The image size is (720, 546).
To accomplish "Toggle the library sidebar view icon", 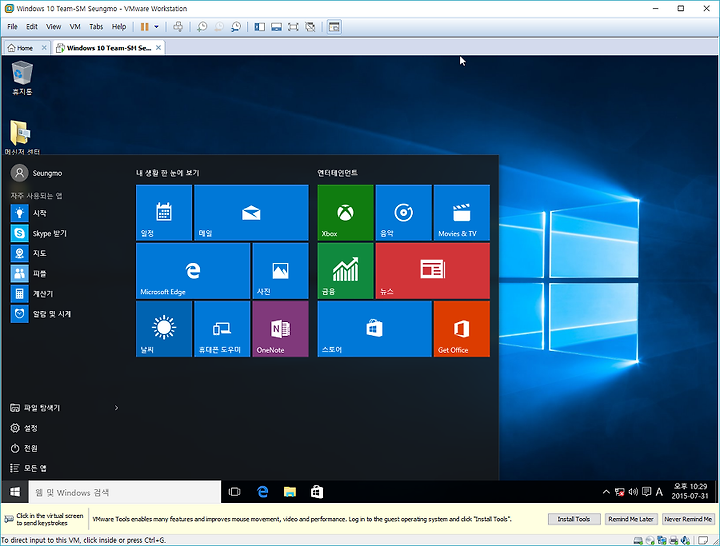I will tap(260, 27).
